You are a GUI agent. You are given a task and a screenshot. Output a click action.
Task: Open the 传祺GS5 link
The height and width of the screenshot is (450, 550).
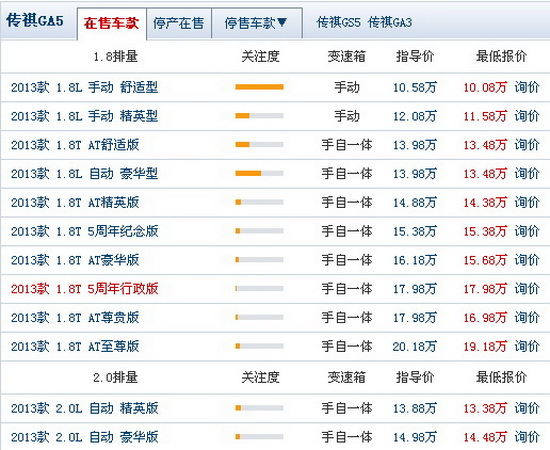[338, 22]
